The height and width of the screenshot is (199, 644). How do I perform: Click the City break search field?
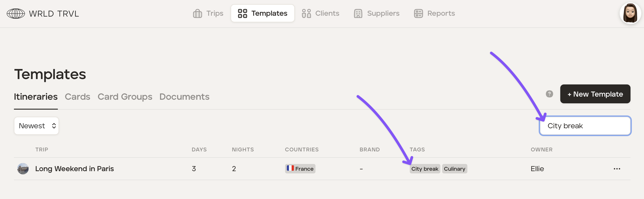pos(585,126)
